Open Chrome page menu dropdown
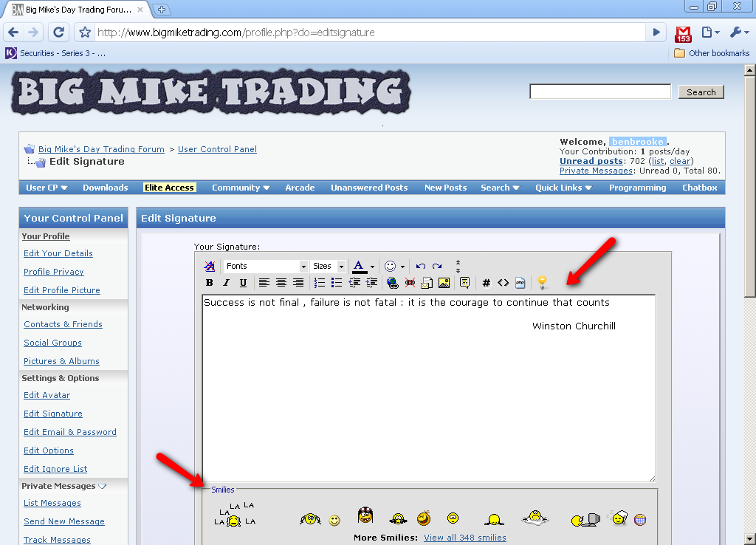This screenshot has height=545, width=756. click(x=709, y=32)
